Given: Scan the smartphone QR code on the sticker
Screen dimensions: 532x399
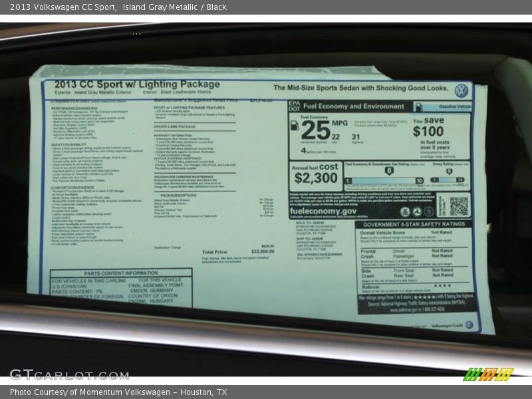Looking at the screenshot, I should click(459, 206).
